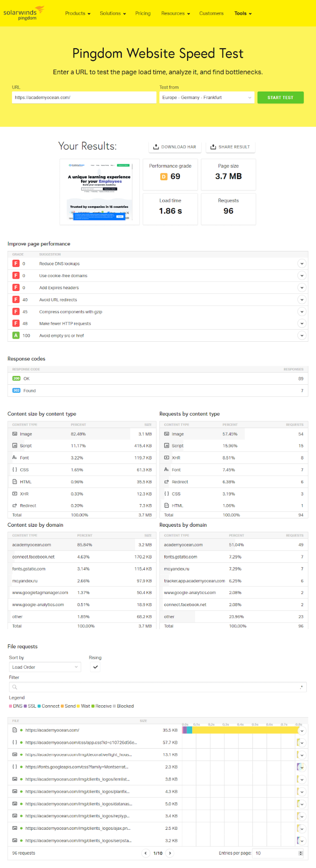Click the F grade badge for Reduce DNS lookups

[16, 264]
